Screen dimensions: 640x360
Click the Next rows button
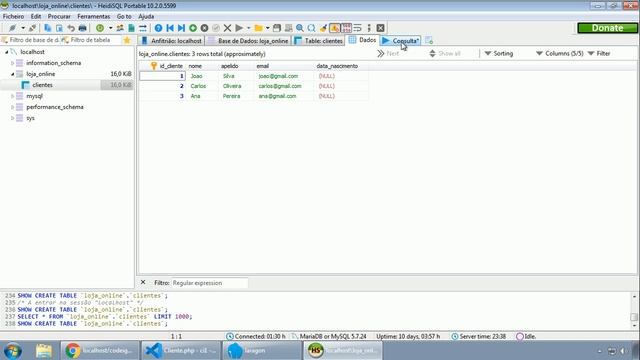(388, 53)
